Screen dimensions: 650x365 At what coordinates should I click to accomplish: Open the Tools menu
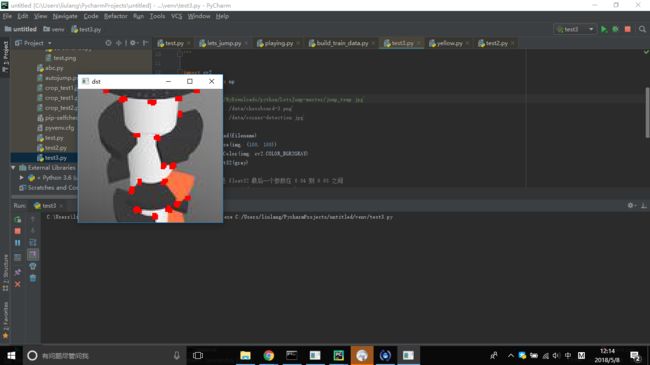pos(157,16)
